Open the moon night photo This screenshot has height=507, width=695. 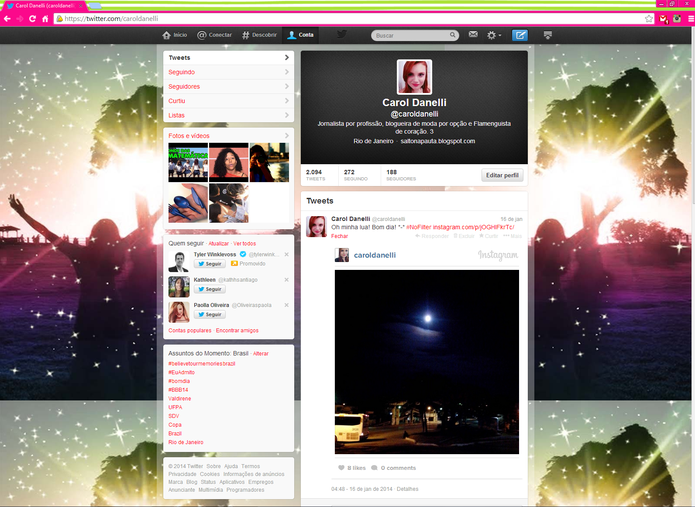click(x=427, y=362)
